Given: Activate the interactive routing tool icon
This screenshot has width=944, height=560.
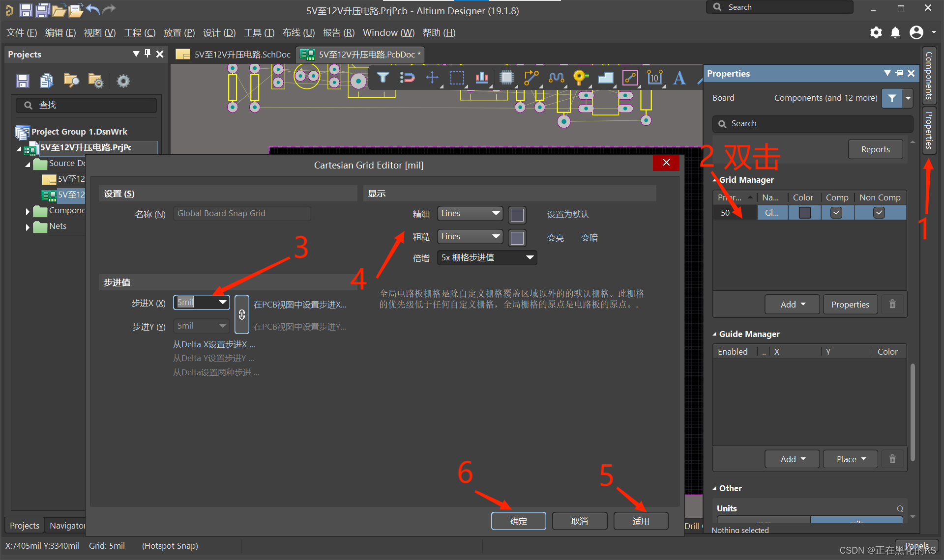Looking at the screenshot, I should pyautogui.click(x=531, y=78).
